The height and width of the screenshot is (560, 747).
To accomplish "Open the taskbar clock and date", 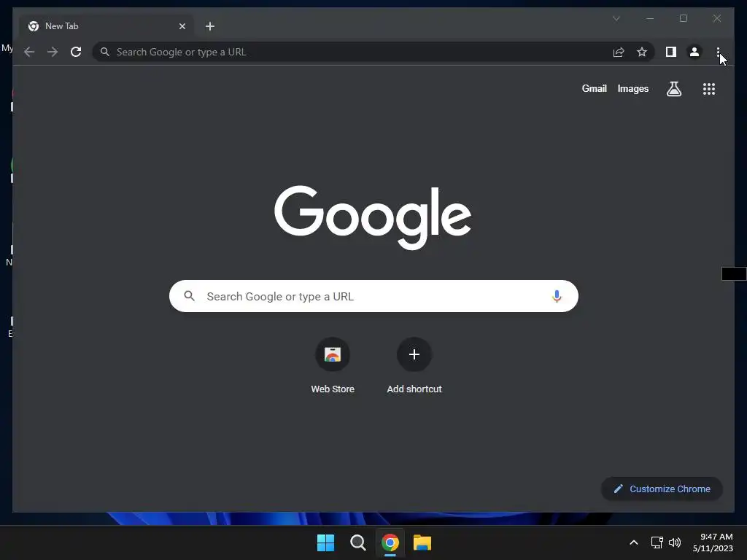I will pyautogui.click(x=713, y=542).
